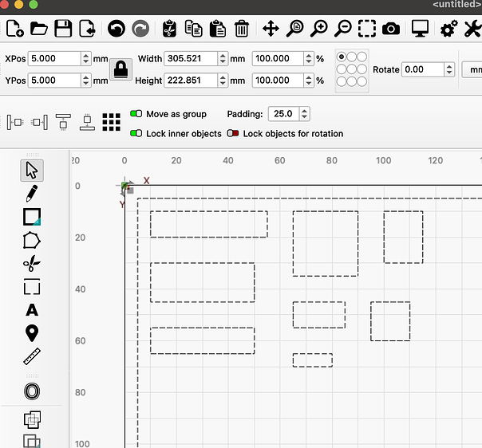482x448 pixels.
Task: Cut the selection with the scissors clipboard icon
Action: coord(169,29)
